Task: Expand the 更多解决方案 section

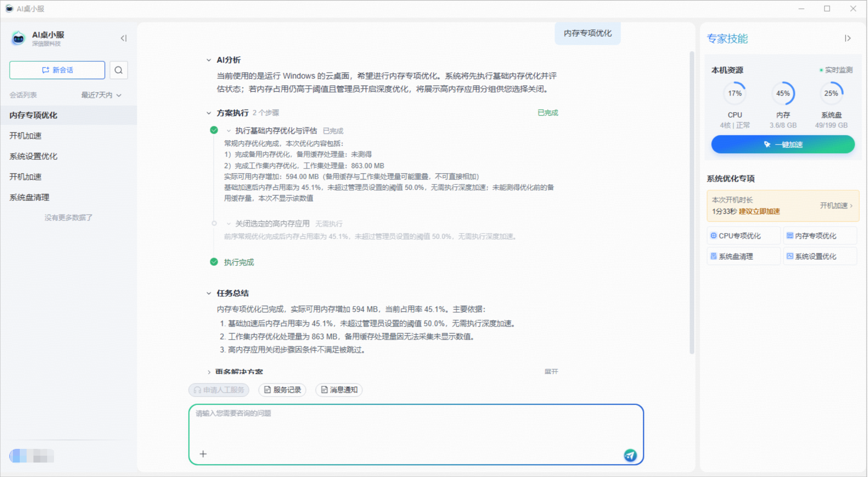Action: pyautogui.click(x=209, y=372)
